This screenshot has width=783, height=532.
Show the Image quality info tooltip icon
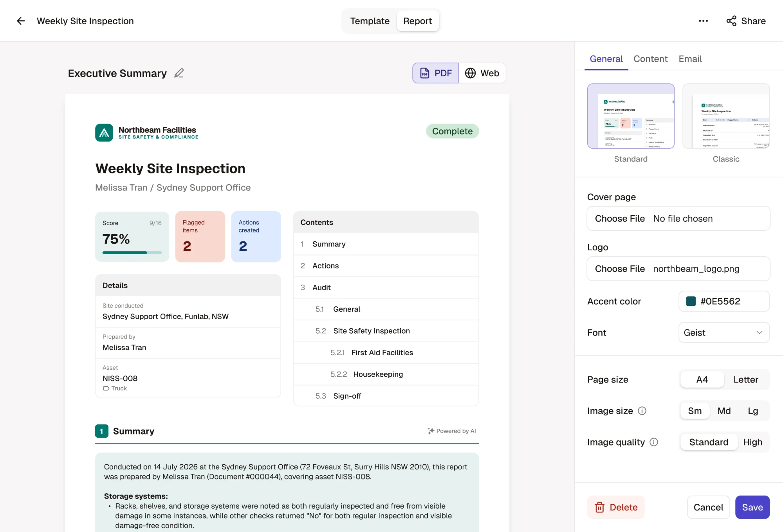pos(654,442)
